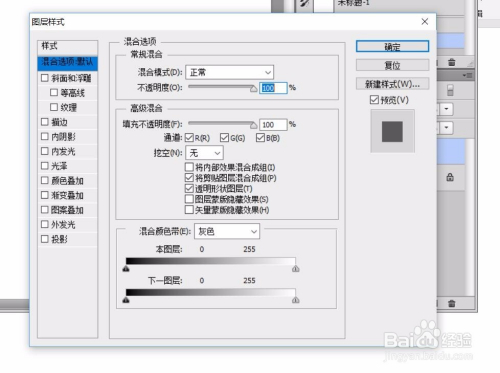The height and width of the screenshot is (373, 500).
Task: Click the trash icon at the lower panel's bottom edge
Action: click(451, 303)
